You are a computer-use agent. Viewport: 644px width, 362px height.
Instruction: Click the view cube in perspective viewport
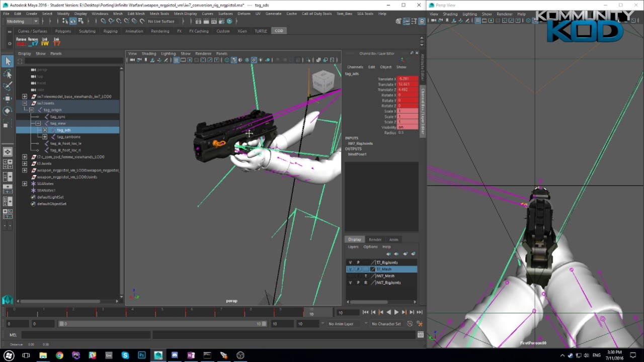coord(323,81)
